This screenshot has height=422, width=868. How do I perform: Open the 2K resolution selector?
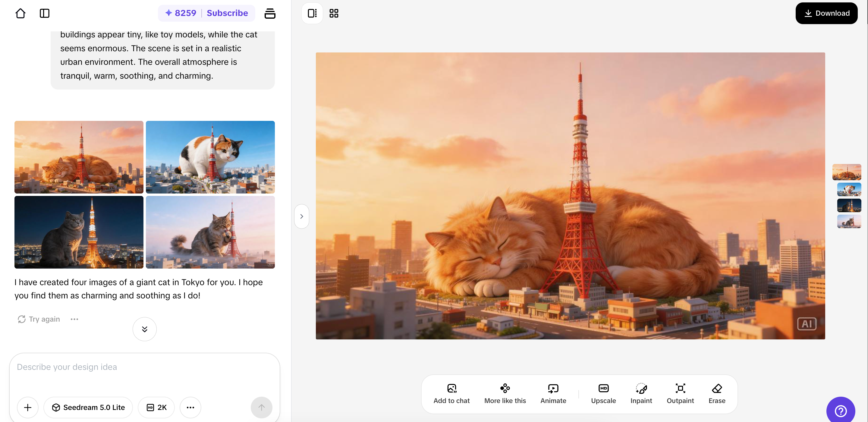click(x=156, y=407)
